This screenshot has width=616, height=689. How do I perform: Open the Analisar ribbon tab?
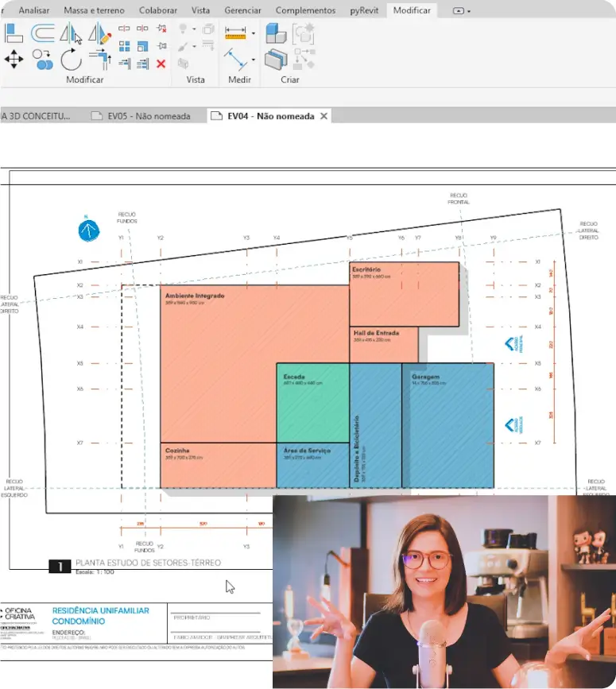click(x=34, y=10)
